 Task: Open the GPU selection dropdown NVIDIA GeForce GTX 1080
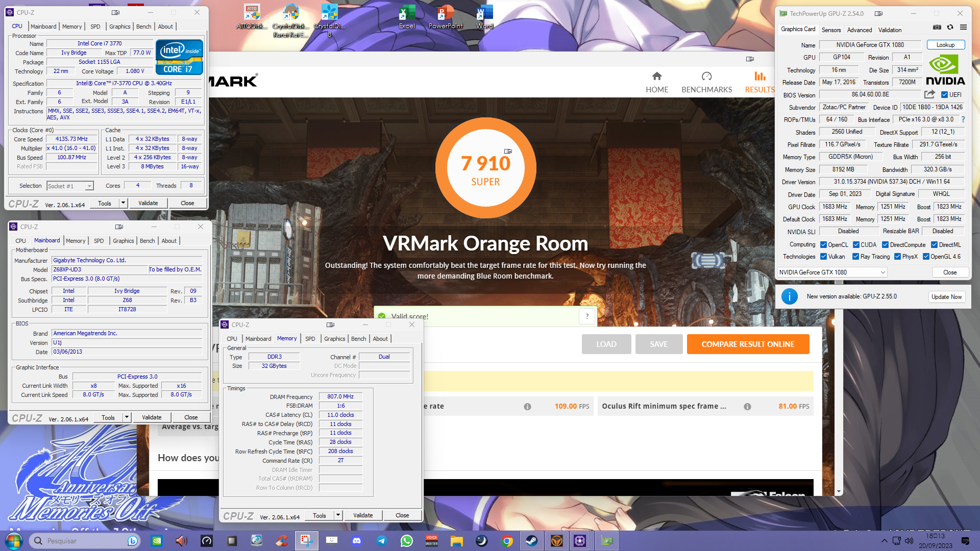pos(832,272)
